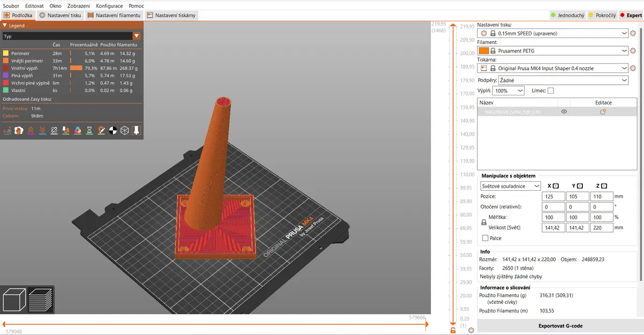
Task: Enable the Límec checkbox
Action: [551, 91]
